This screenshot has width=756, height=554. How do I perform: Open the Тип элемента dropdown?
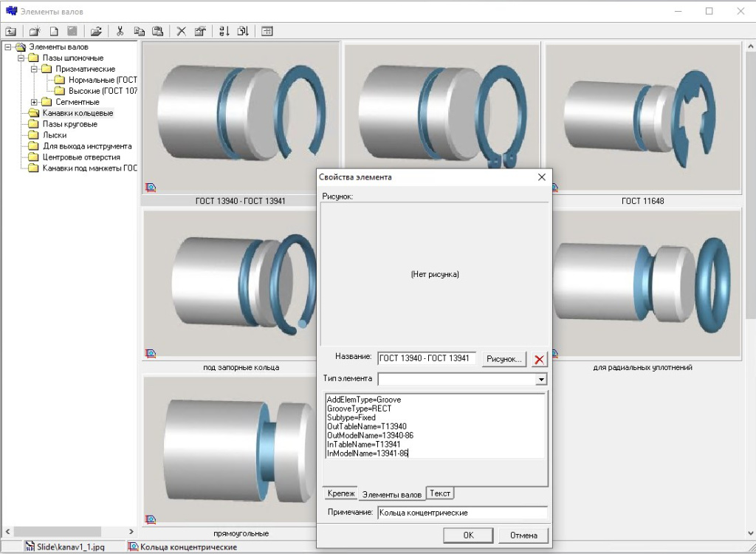click(x=541, y=379)
